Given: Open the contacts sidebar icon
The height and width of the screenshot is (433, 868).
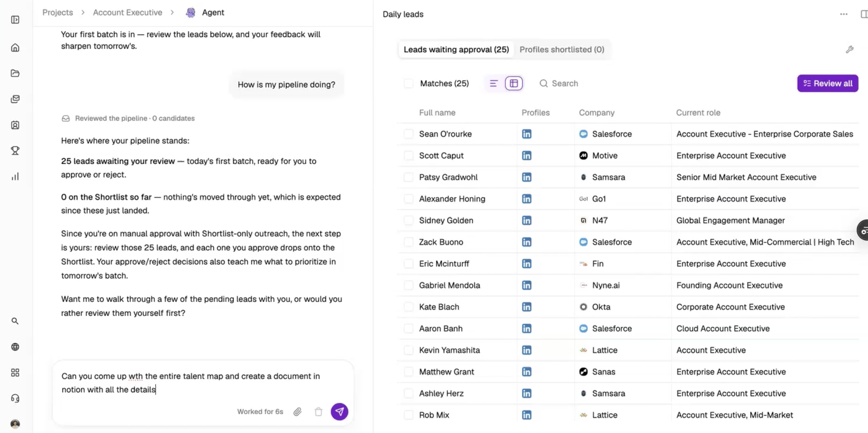Looking at the screenshot, I should click(15, 125).
